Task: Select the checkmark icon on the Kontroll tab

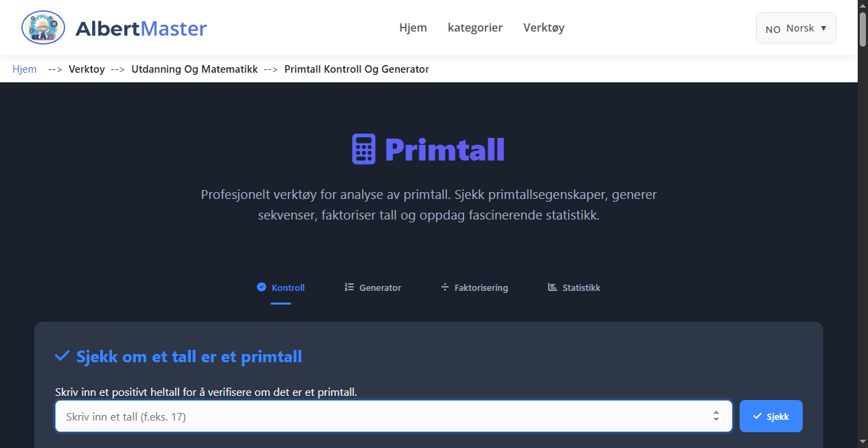Action: click(262, 287)
